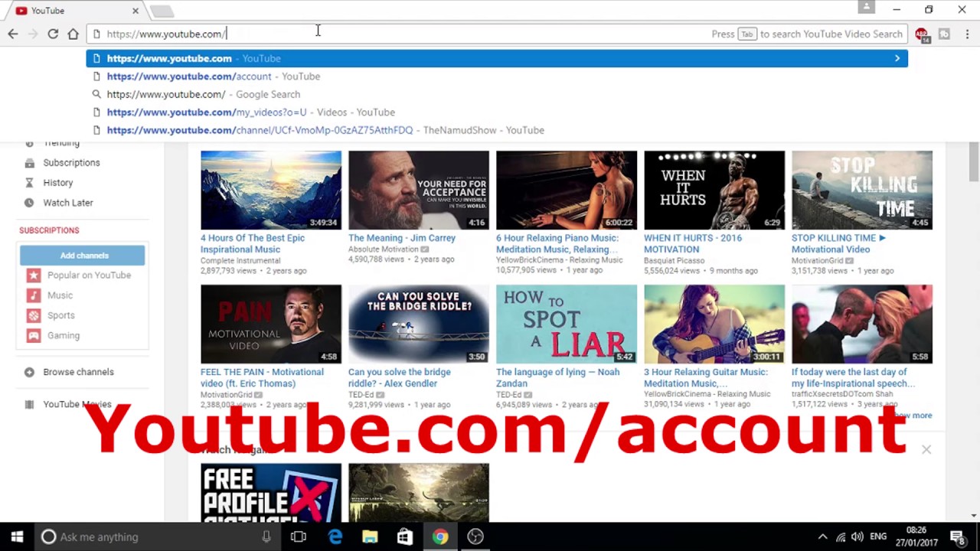
Task: Open File Explorer from taskbar
Action: 370,536
